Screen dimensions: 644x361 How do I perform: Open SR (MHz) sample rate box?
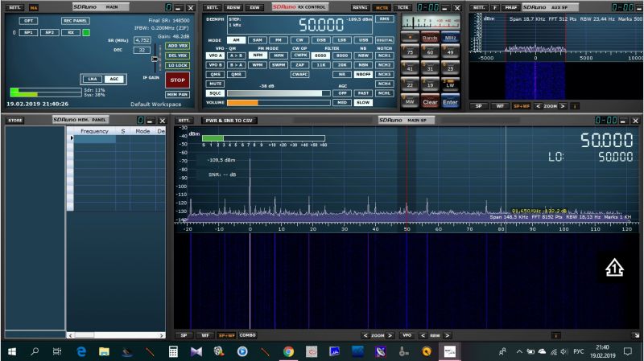coord(142,40)
